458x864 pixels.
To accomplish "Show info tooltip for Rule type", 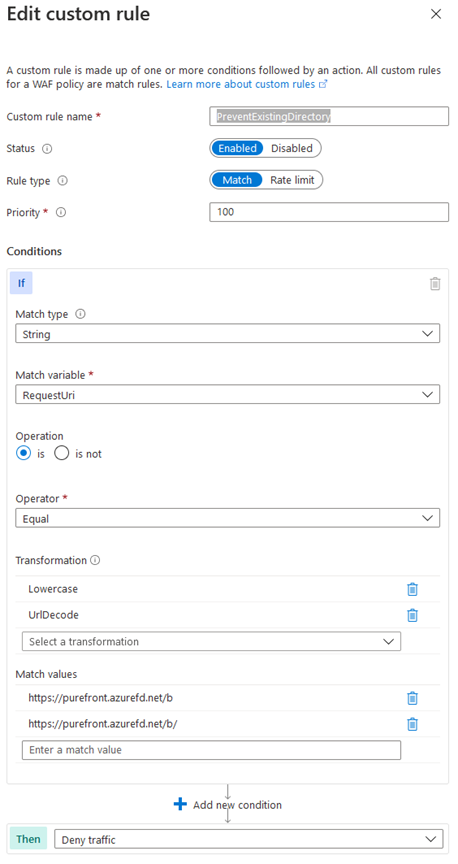I will (x=63, y=181).
